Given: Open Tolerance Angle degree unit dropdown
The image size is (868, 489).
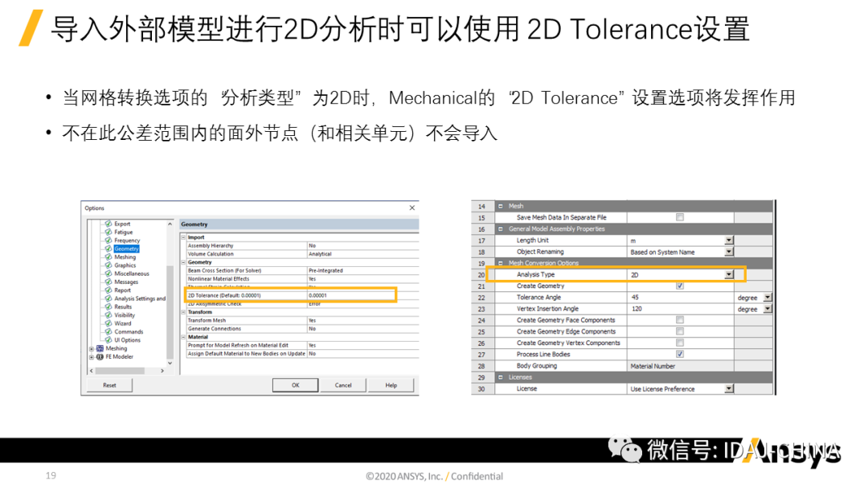Looking at the screenshot, I should pyautogui.click(x=768, y=298).
